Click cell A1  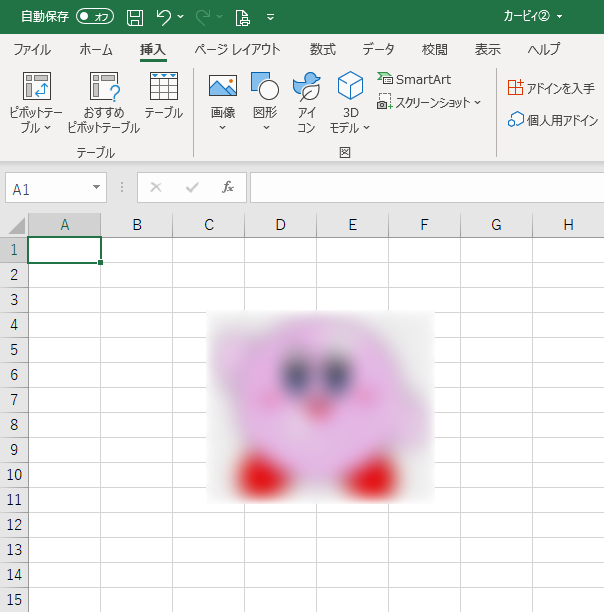[x=64, y=250]
